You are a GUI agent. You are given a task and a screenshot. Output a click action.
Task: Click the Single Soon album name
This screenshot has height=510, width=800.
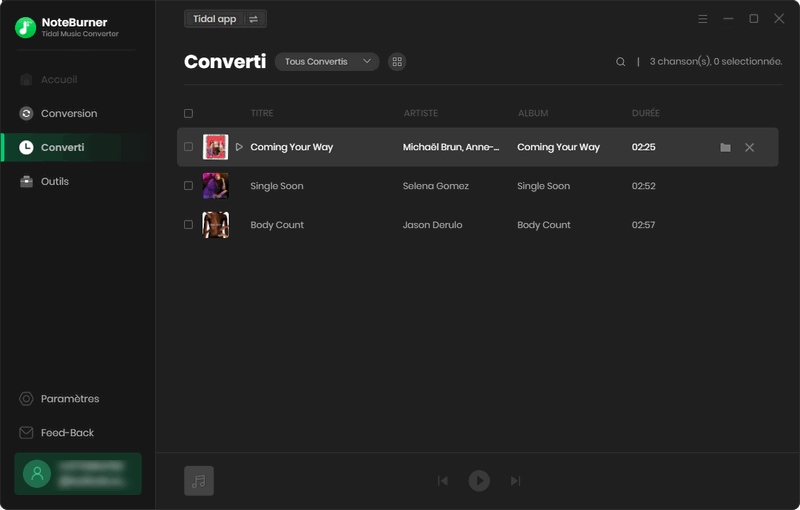[x=543, y=186]
